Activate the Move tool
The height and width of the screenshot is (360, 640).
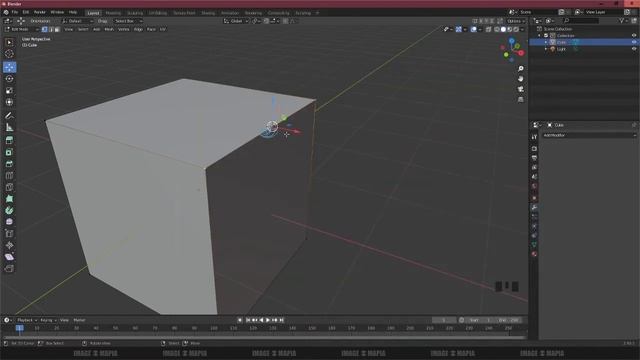[x=9, y=67]
